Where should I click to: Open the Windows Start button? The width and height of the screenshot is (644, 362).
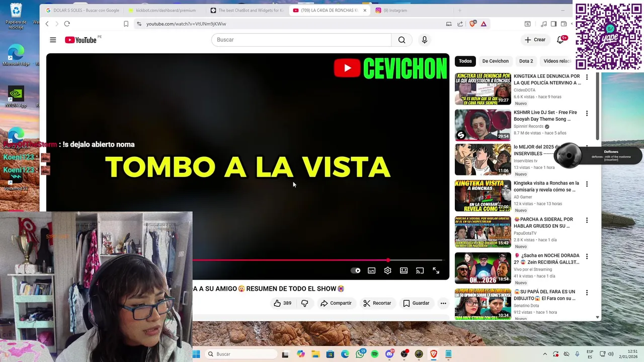tap(196, 354)
